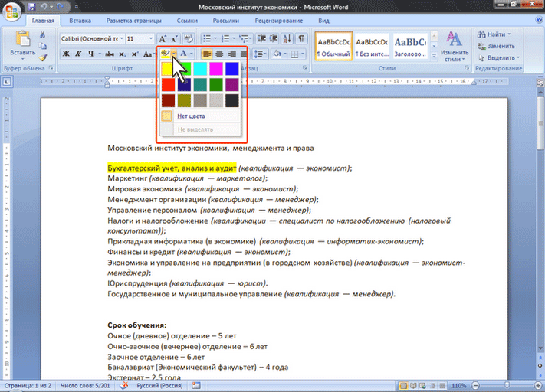Click Заменить in editing group
This screenshot has width=545, height=392.
[497, 46]
